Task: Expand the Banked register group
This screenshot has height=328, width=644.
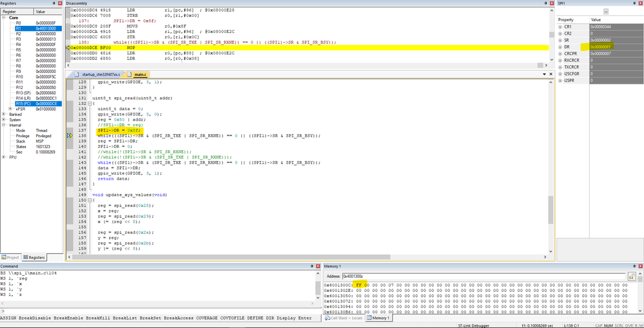Action: [4, 115]
